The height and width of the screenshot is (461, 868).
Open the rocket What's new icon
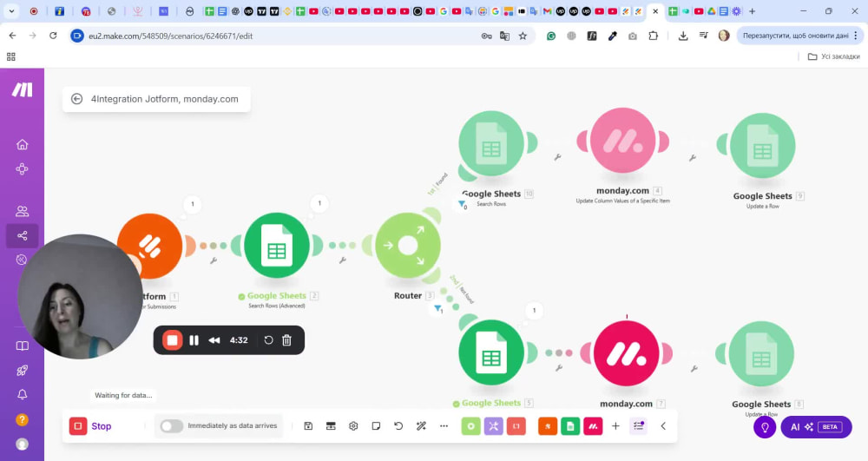click(23, 370)
